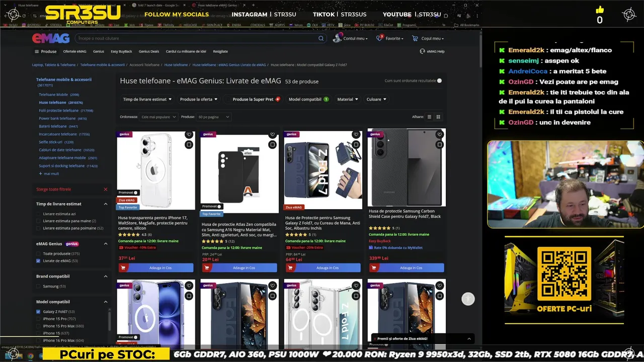Click the round scroll-to-top button

coord(468,299)
